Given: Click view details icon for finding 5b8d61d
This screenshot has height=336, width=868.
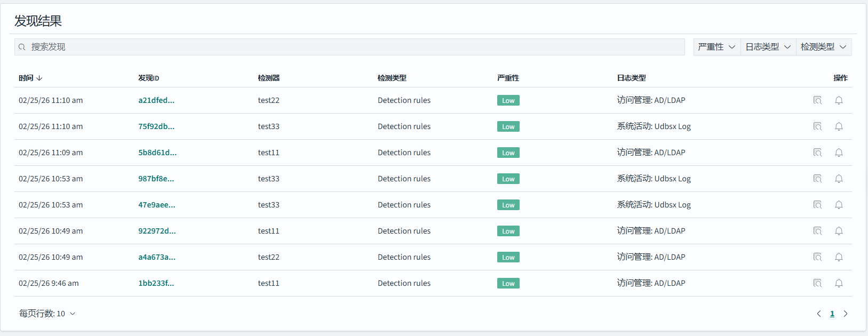Looking at the screenshot, I should point(817,153).
